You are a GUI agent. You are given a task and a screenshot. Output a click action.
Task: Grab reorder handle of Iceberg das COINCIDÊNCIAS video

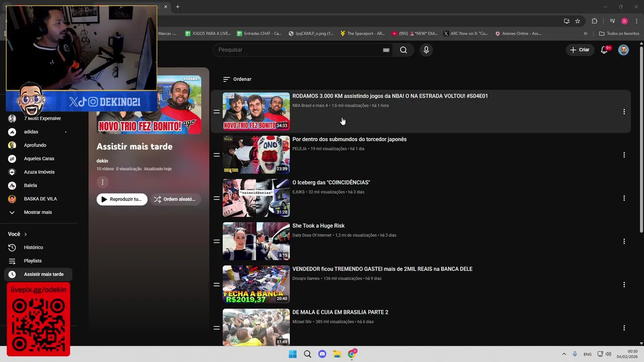(x=216, y=198)
